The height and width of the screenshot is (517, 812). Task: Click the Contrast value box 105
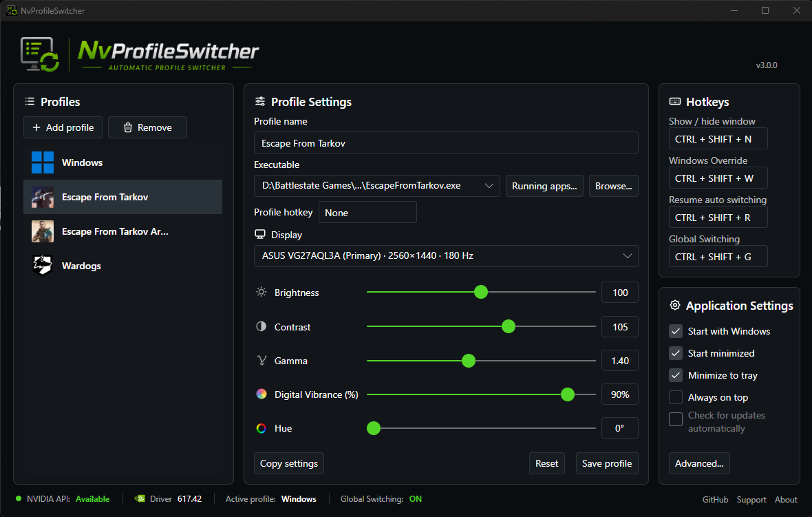[x=620, y=327]
